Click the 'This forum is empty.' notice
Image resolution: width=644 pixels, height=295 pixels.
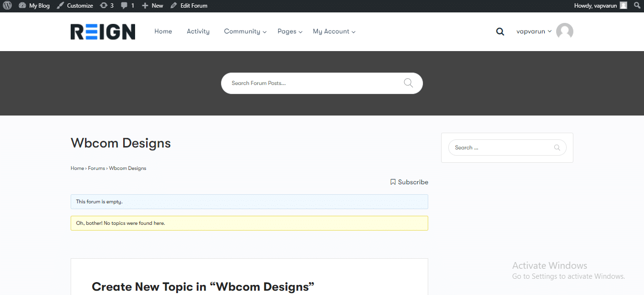tap(249, 201)
